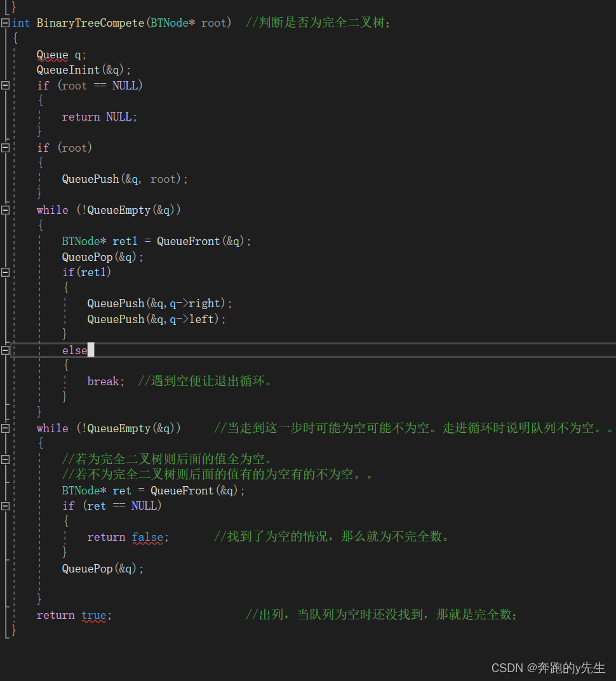This screenshot has width=616, height=681.
Task: Click the '//若为完全二叉树则后面的值全为空' comment
Action: tap(167, 459)
